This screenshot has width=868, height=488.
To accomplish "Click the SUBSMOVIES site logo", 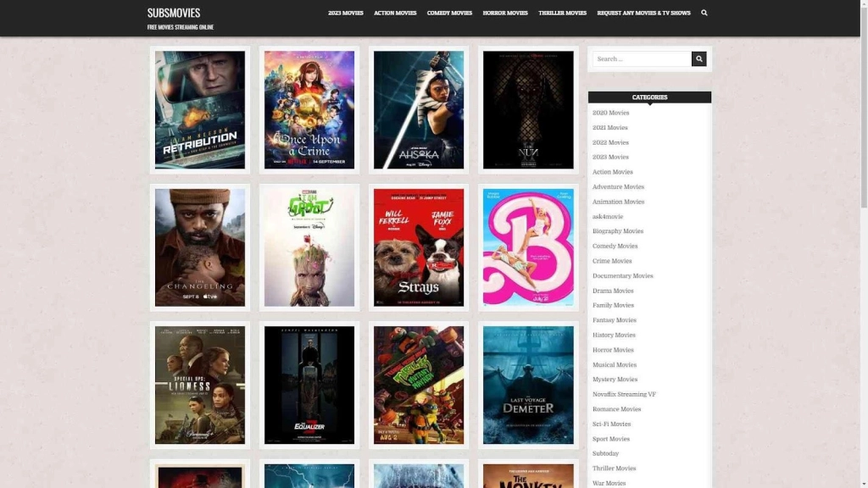I will [x=173, y=13].
